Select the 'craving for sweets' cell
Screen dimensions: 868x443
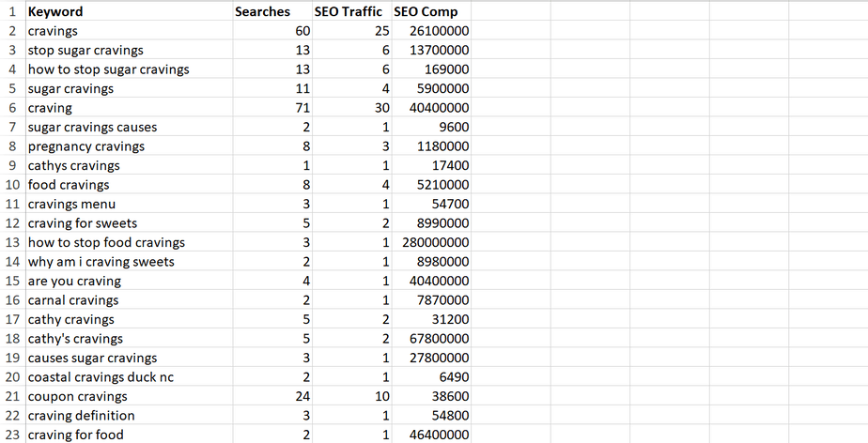click(129, 222)
